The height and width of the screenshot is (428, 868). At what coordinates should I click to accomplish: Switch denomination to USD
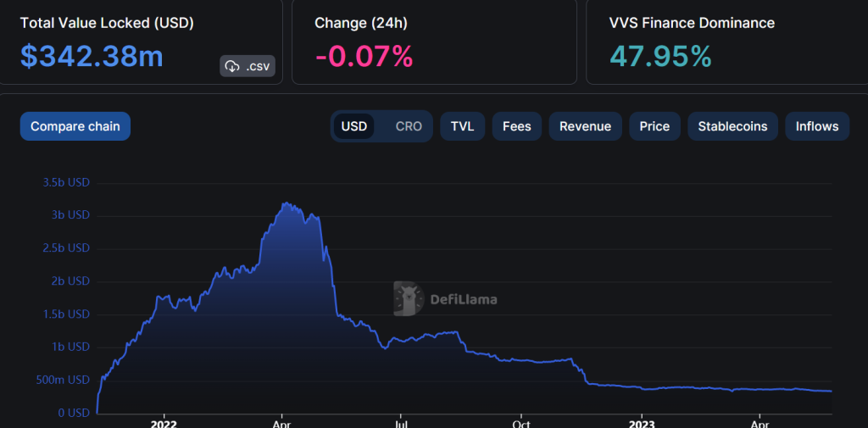coord(353,126)
